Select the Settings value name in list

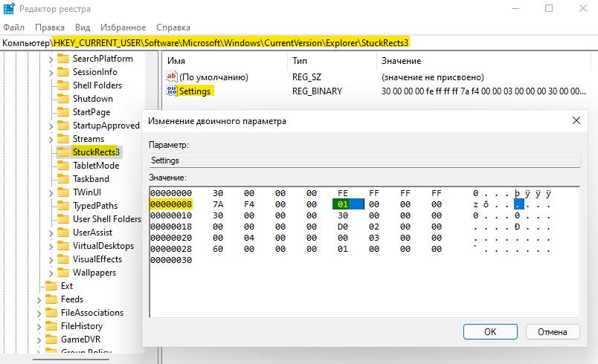pyautogui.click(x=196, y=91)
